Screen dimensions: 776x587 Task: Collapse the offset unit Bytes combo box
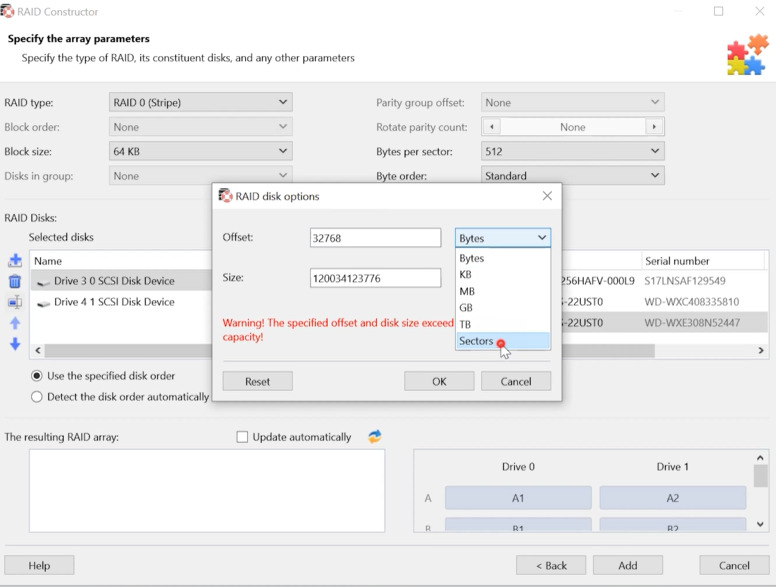[502, 238]
